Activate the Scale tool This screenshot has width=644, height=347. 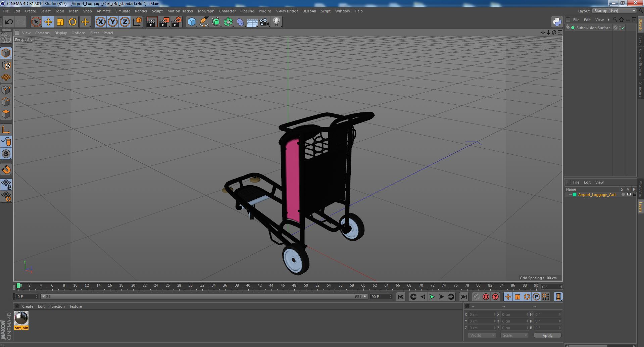[60, 22]
